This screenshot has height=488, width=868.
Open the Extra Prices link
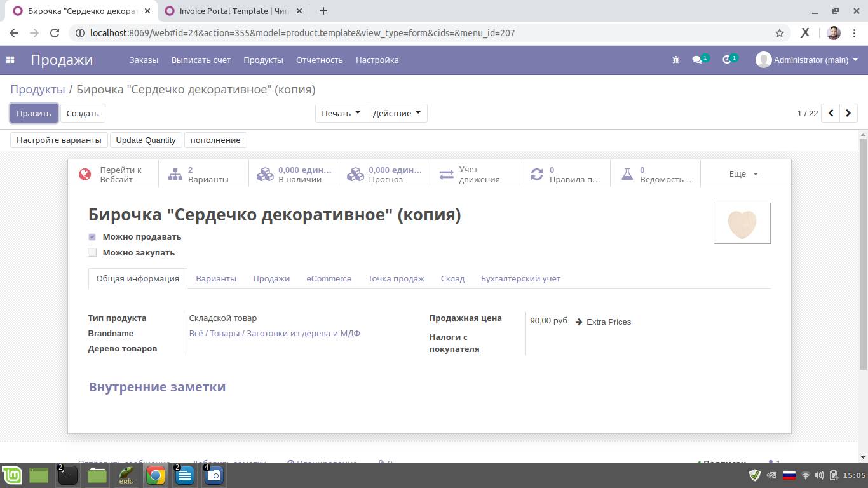[604, 322]
